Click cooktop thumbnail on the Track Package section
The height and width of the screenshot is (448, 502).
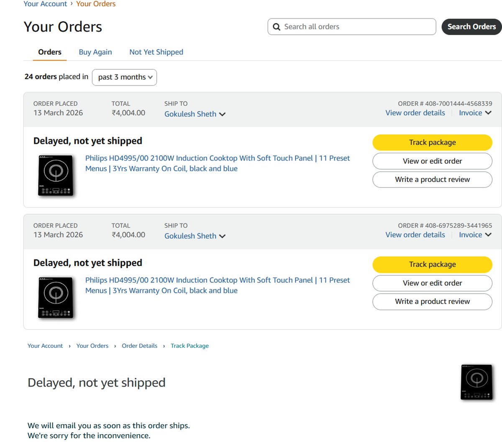pyautogui.click(x=477, y=382)
